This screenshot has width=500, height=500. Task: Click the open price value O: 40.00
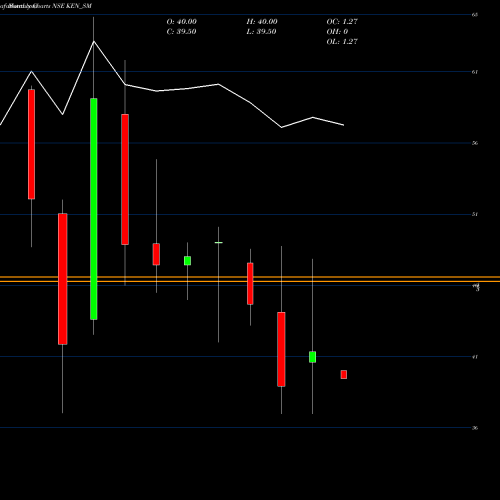point(182,22)
